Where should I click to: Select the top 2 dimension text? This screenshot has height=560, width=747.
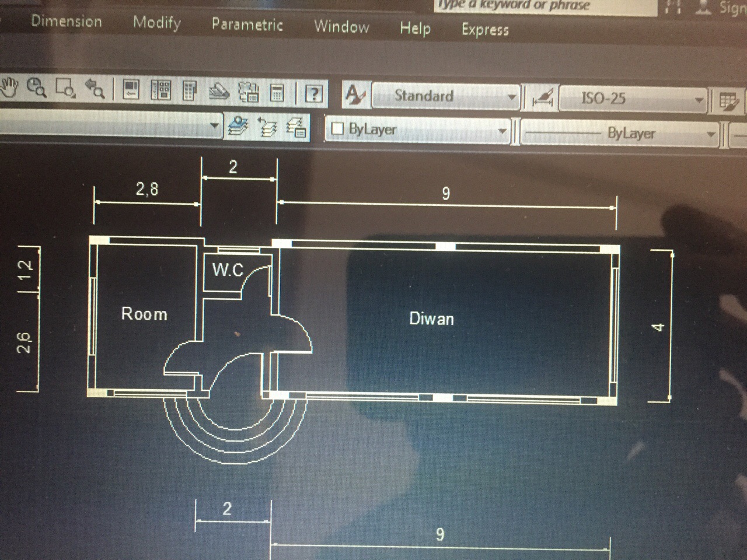233,167
